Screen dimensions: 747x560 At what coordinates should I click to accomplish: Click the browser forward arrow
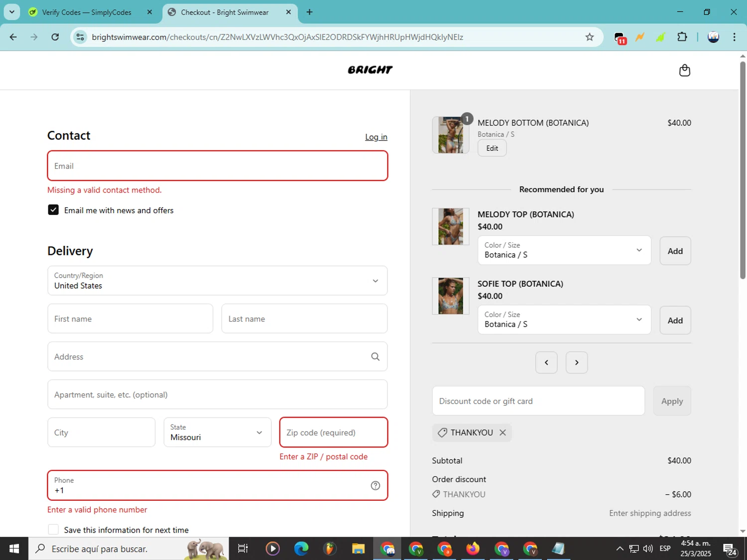[34, 37]
